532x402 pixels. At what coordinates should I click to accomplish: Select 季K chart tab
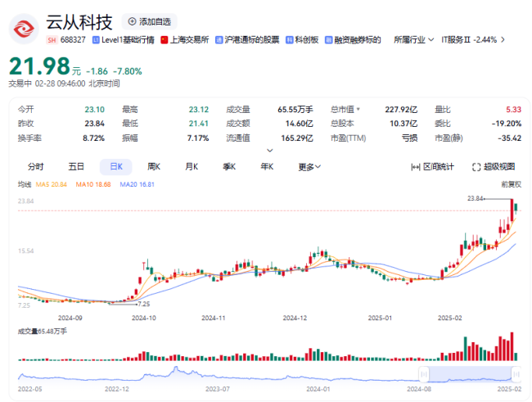click(229, 167)
